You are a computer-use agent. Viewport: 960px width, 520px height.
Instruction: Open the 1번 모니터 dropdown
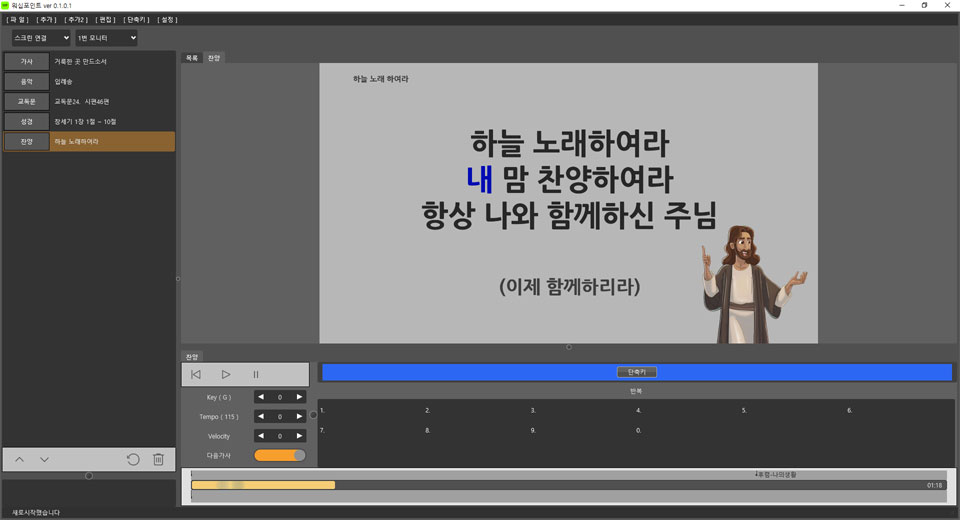point(106,38)
